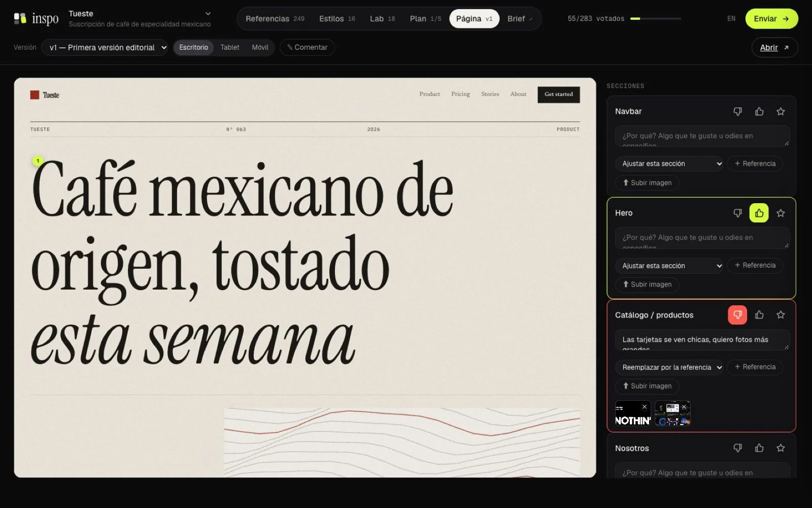
Task: Star the Hero section
Action: click(781, 213)
